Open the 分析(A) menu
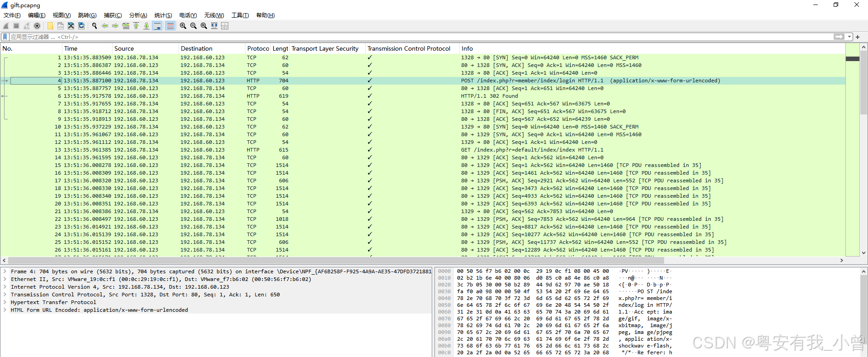The image size is (868, 357). click(x=138, y=15)
